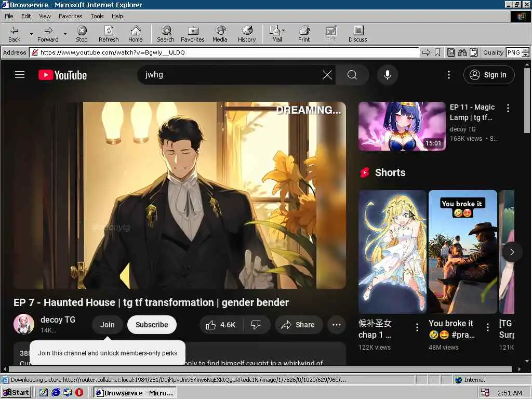532x399 pixels.
Task: Click the Mail toolbar icon
Action: click(x=275, y=34)
